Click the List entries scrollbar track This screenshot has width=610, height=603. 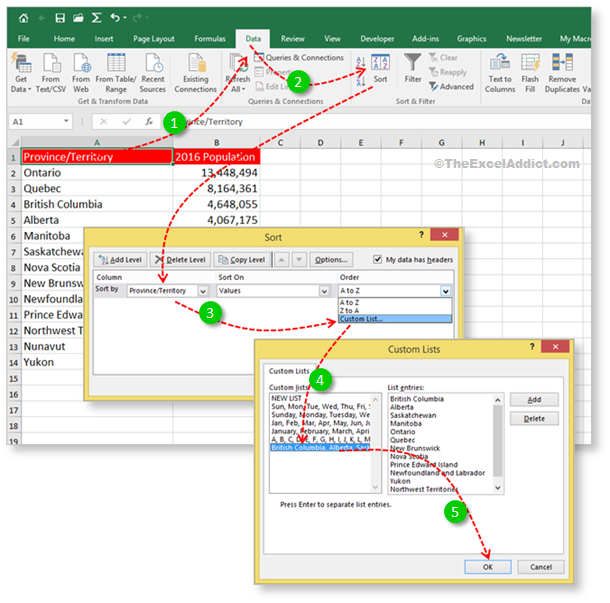[498, 443]
